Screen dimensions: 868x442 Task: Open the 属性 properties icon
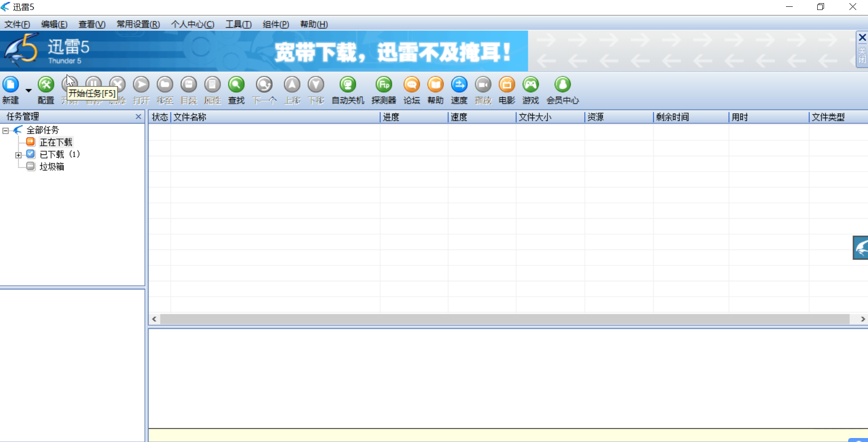click(213, 85)
